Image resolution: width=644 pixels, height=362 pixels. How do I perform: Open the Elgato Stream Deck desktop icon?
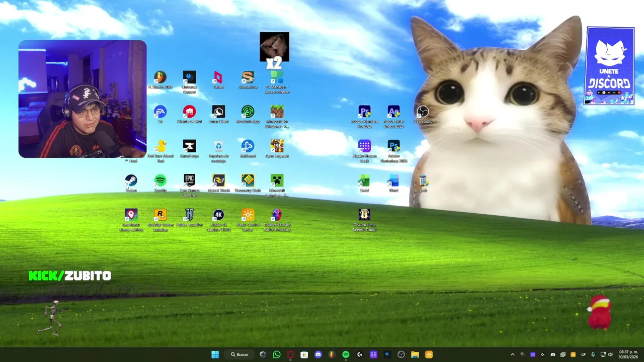click(364, 151)
